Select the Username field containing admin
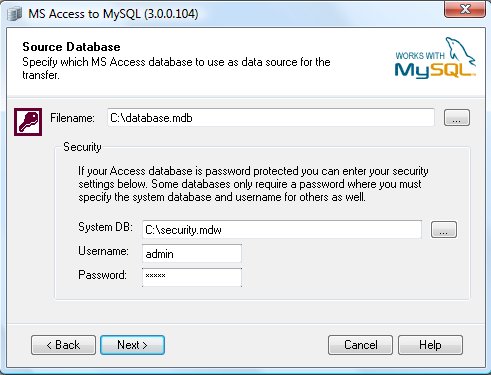This screenshot has height=375, width=491. [x=192, y=254]
